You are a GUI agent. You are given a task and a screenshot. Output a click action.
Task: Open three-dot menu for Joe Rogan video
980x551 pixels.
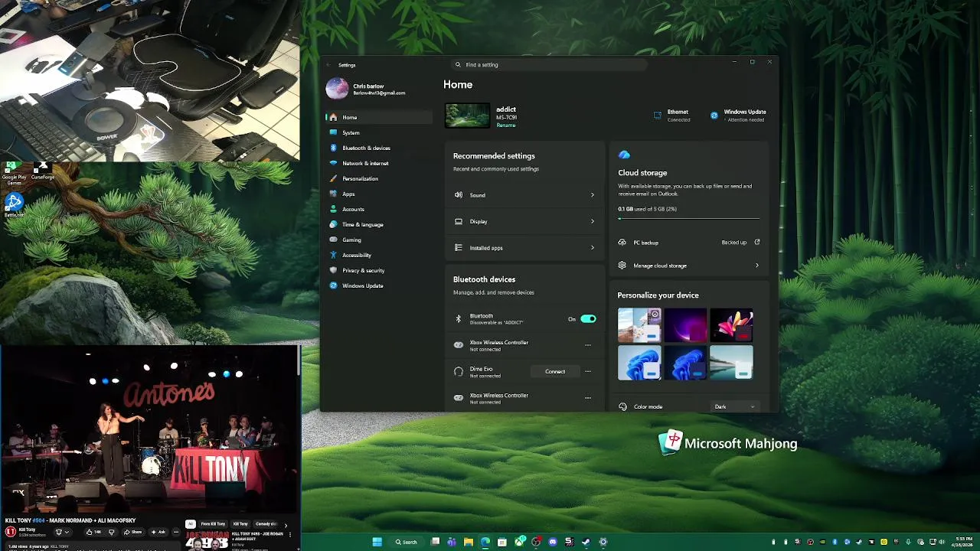click(x=290, y=534)
